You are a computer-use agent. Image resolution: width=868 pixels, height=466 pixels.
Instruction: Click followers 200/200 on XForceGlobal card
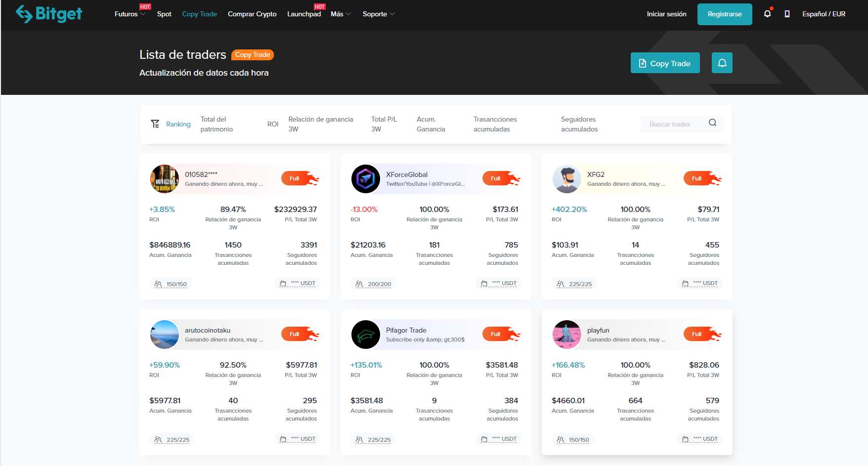coord(373,284)
